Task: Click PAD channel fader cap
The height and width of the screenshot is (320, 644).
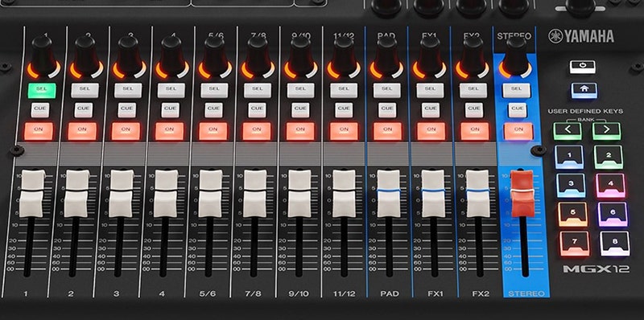Action: pyautogui.click(x=389, y=194)
